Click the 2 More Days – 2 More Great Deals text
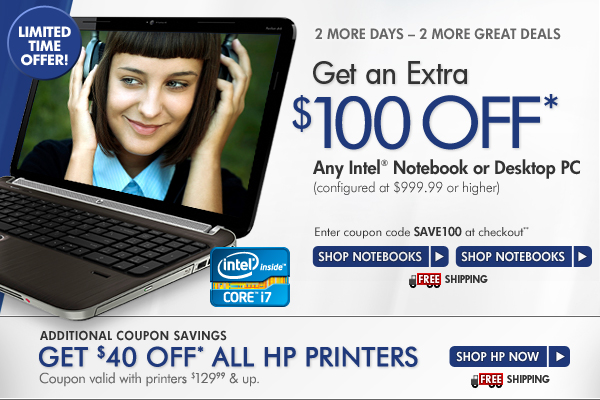The height and width of the screenshot is (400, 600). pos(437,34)
